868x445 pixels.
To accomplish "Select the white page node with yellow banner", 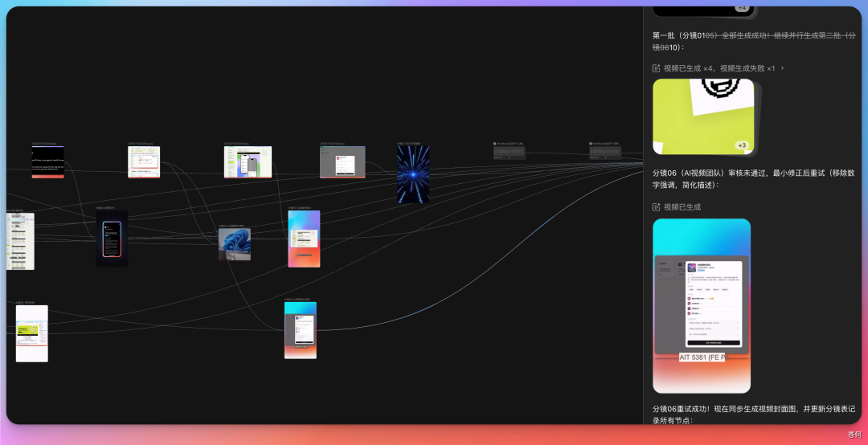I will 31,333.
